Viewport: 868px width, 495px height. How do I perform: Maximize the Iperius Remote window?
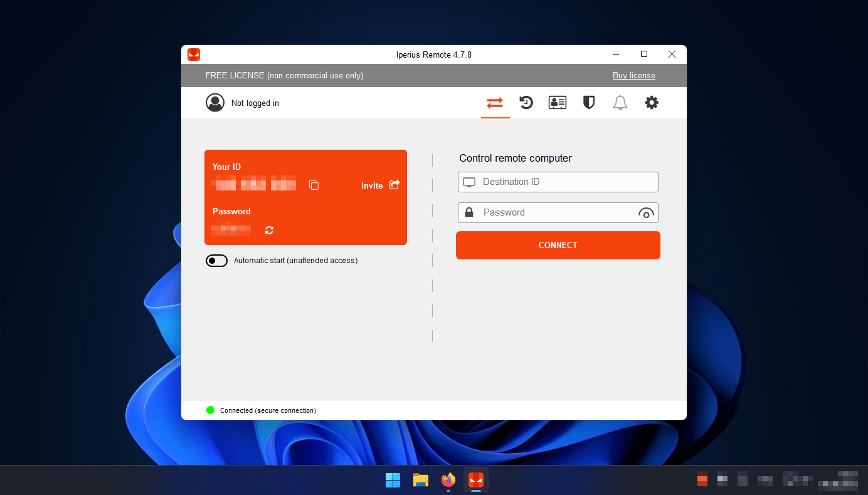coord(644,55)
